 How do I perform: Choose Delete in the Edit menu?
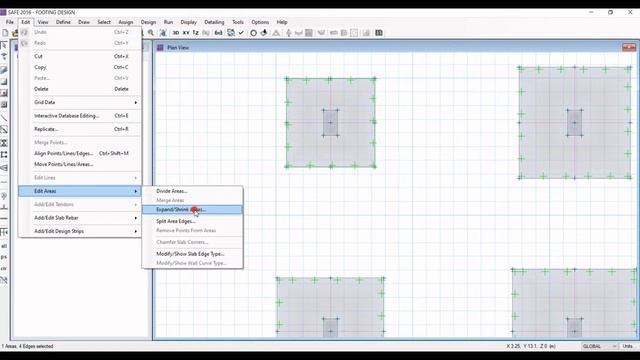click(80, 89)
